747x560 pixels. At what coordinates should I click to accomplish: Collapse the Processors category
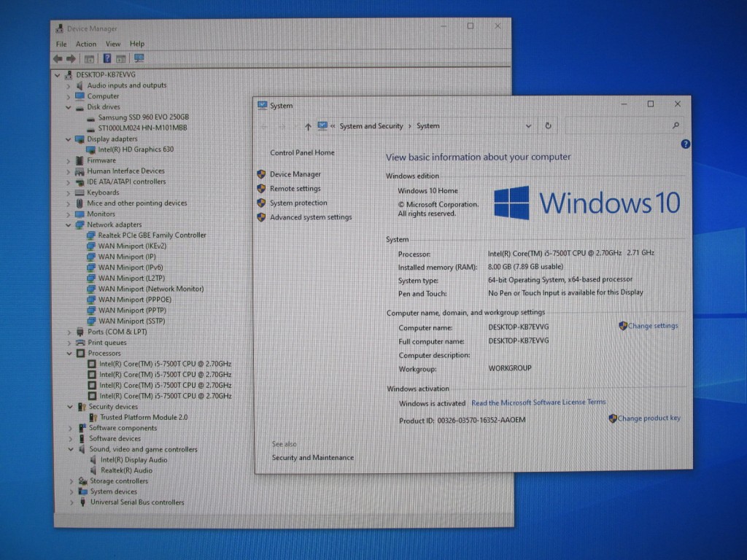[70, 354]
